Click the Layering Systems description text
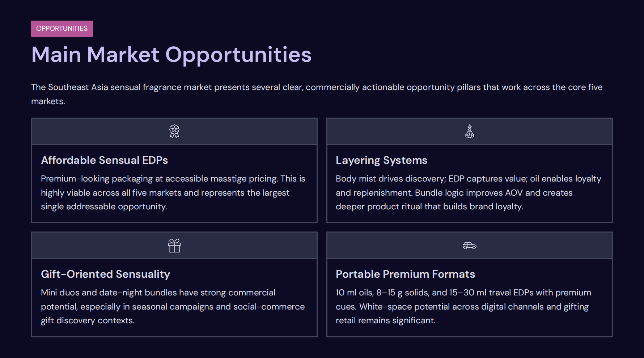This screenshot has width=644, height=358. pyautogui.click(x=468, y=193)
